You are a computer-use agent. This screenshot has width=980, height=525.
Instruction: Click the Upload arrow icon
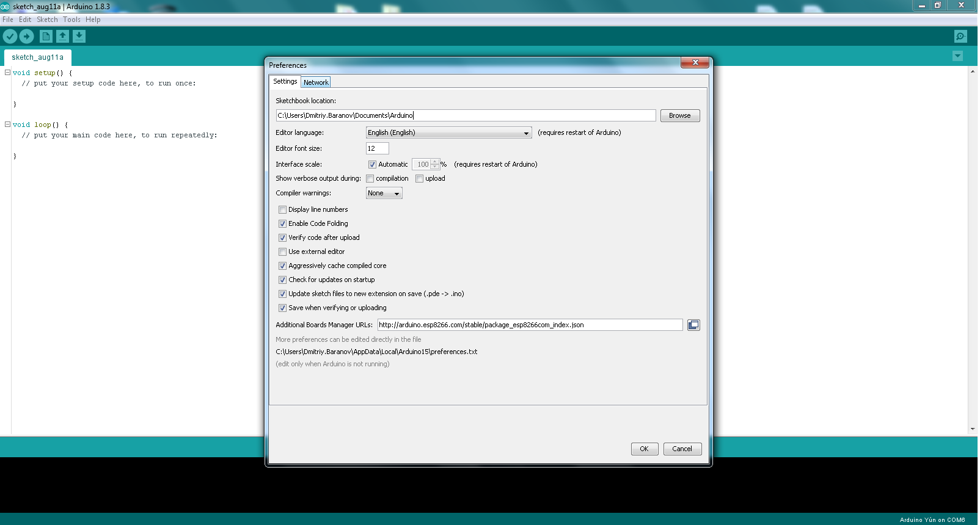pyautogui.click(x=26, y=37)
